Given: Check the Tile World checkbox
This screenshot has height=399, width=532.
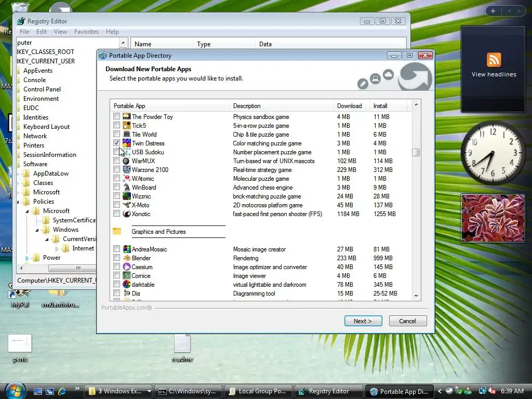Looking at the screenshot, I should click(x=116, y=134).
